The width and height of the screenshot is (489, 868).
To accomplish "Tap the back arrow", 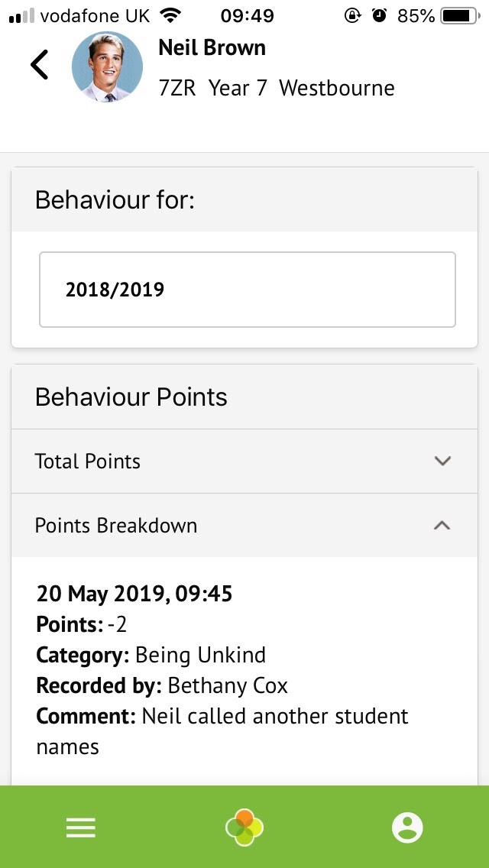I will coord(40,65).
